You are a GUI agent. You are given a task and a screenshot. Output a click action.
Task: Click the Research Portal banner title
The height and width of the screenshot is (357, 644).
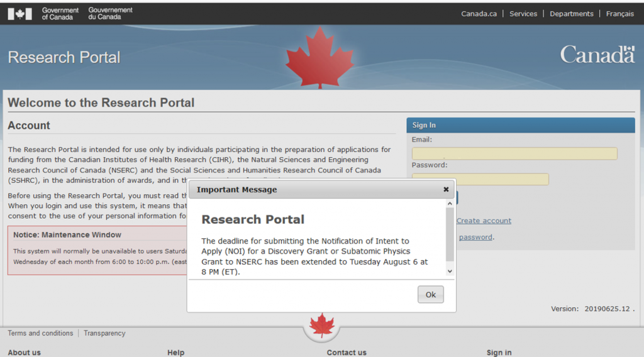[64, 57]
